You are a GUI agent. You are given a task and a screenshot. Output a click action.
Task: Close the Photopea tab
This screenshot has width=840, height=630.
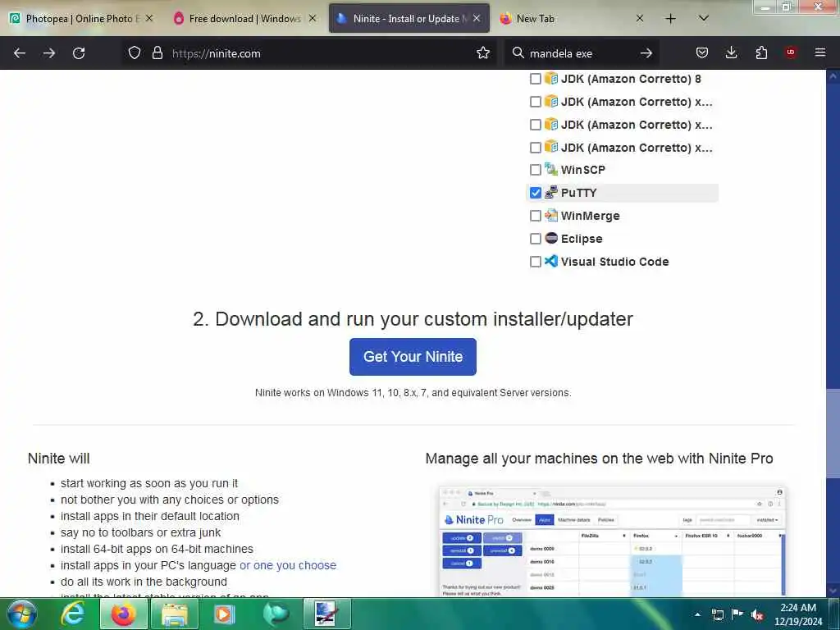pos(149,18)
